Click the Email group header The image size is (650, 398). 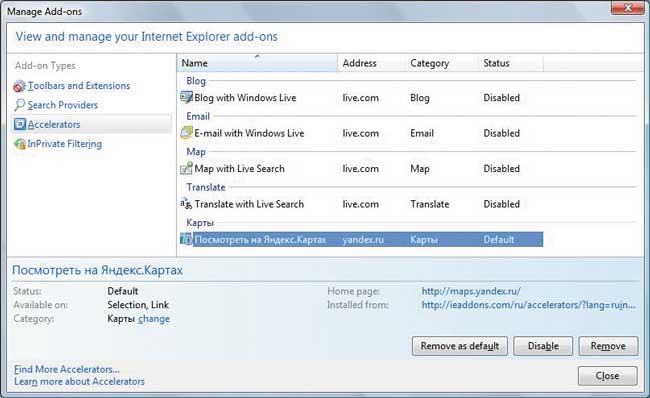[198, 116]
